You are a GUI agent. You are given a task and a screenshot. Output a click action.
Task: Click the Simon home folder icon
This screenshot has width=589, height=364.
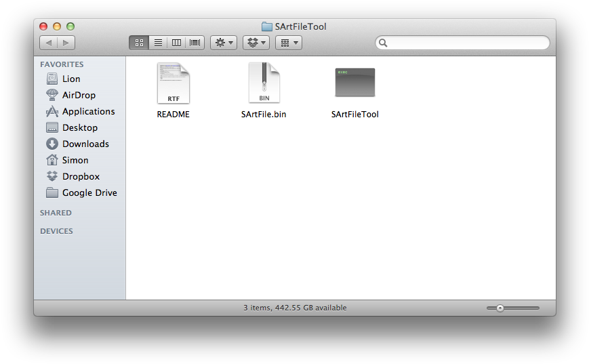click(x=52, y=160)
